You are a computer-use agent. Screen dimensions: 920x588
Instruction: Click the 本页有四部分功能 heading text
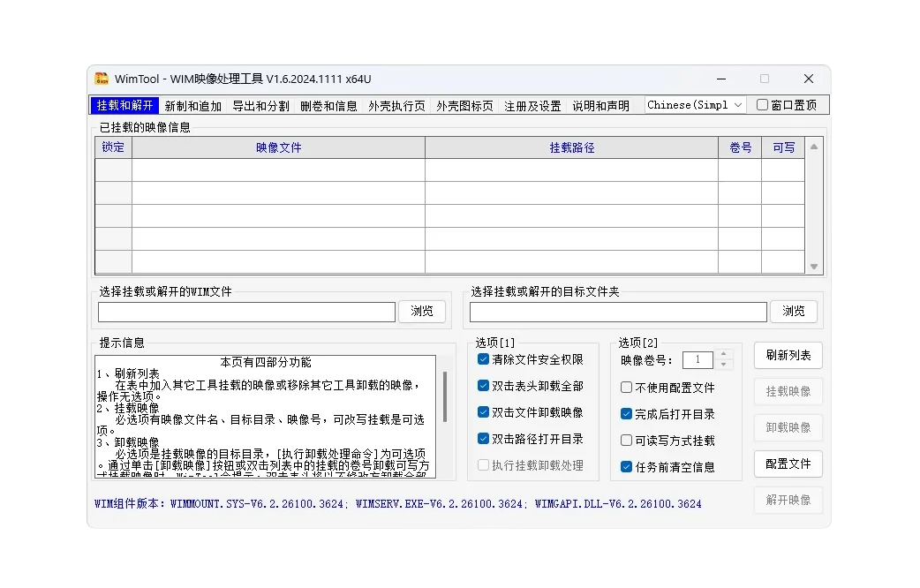265,362
